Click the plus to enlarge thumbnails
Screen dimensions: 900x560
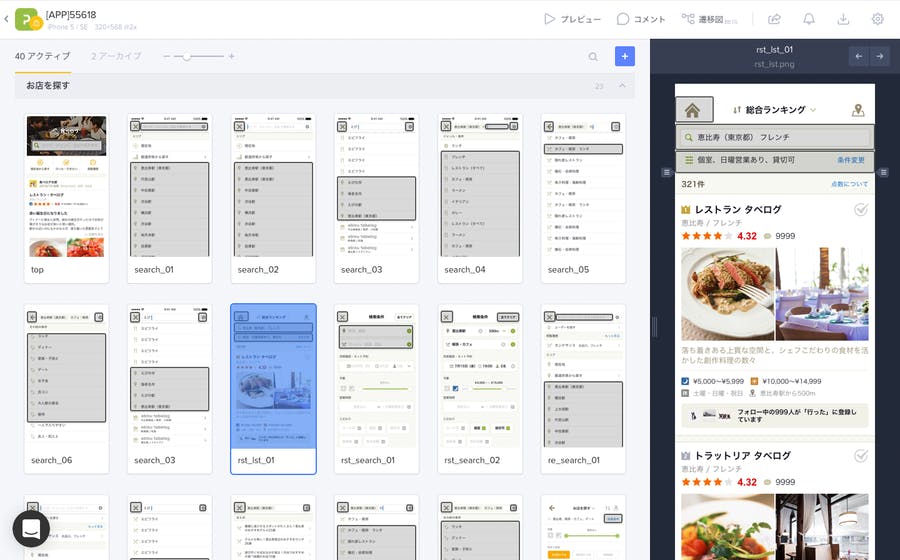tap(231, 56)
